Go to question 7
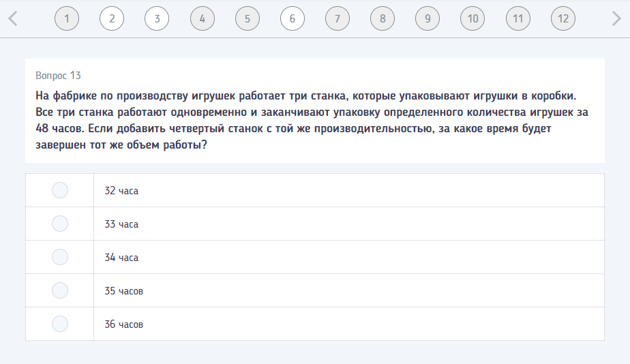The width and height of the screenshot is (630, 364). (x=337, y=18)
